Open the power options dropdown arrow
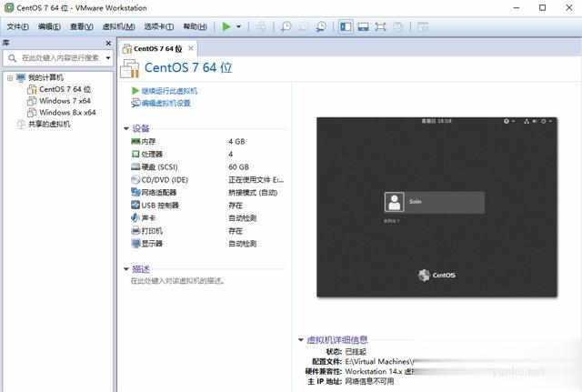 pyautogui.click(x=238, y=26)
